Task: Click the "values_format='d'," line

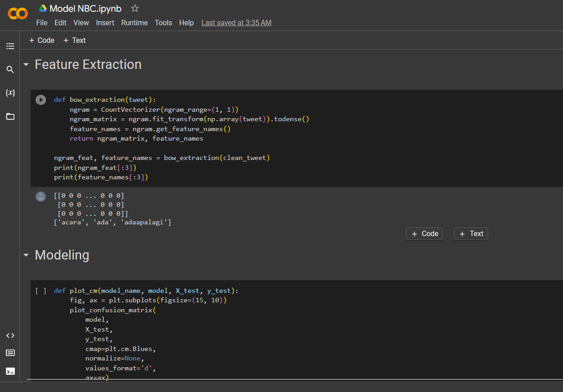Action: coord(120,369)
